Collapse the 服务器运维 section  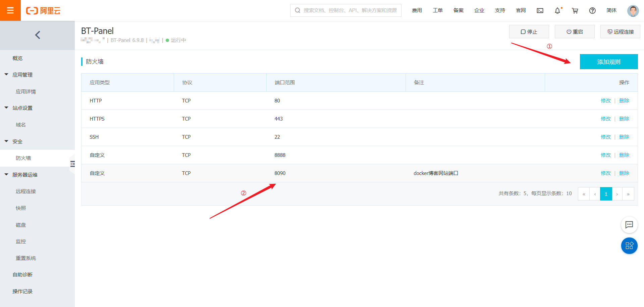coord(6,175)
